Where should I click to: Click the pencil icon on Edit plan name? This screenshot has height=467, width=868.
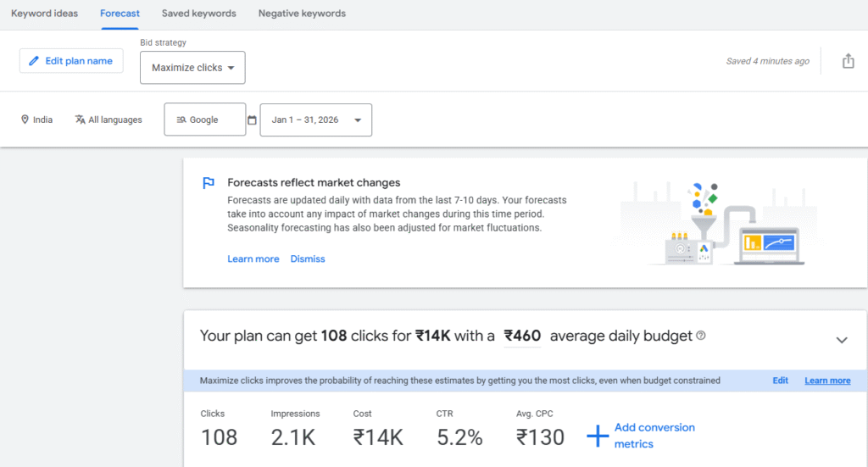click(34, 61)
